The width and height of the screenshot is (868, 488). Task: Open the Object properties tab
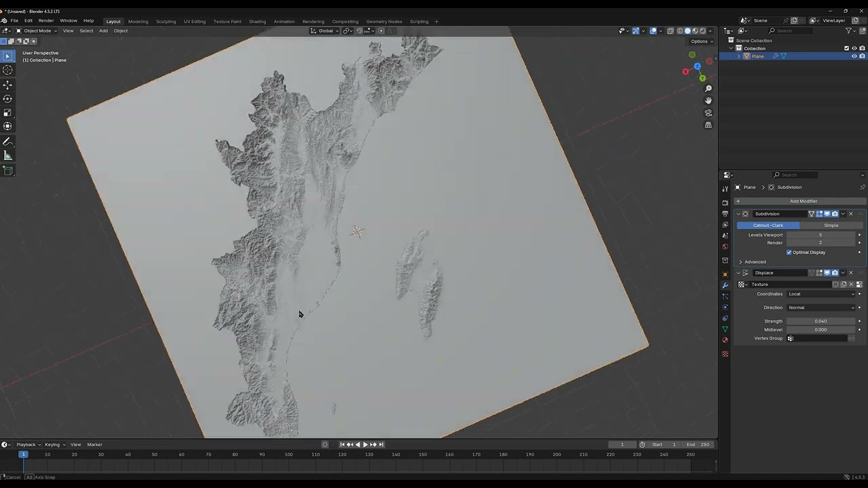(725, 274)
